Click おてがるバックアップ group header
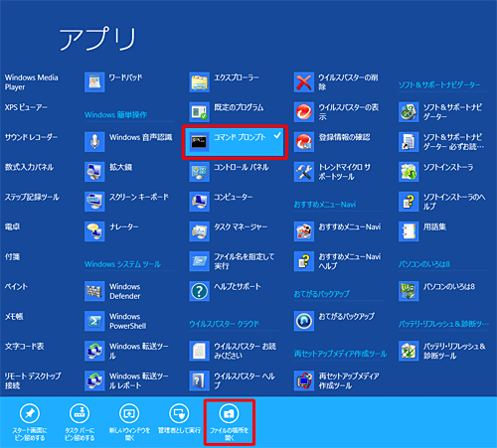Screen dimensions: 497x448 pyautogui.click(x=322, y=294)
